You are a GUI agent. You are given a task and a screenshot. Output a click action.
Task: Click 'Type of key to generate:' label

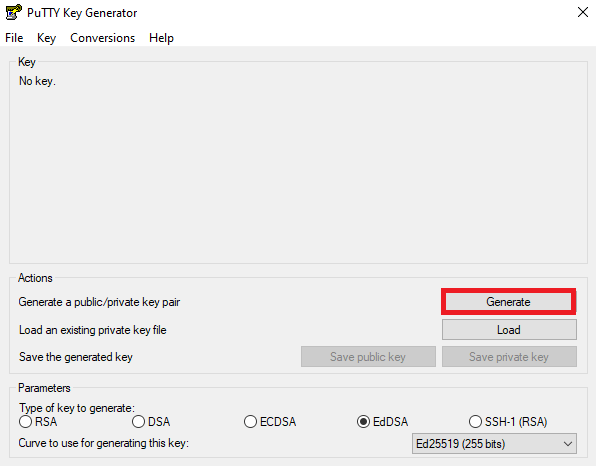77,408
